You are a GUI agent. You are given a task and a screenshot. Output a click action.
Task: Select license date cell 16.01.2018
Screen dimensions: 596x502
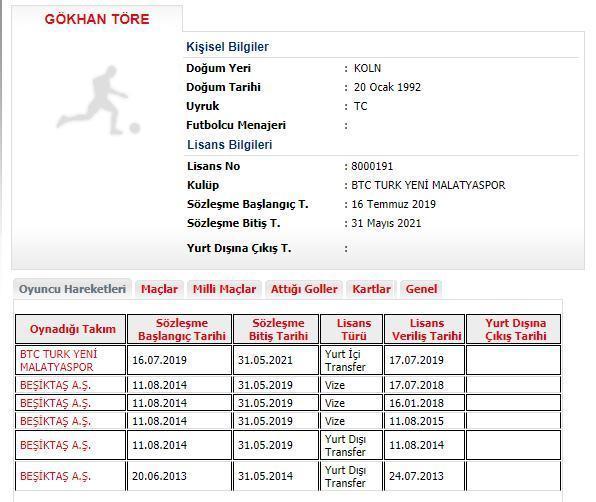pos(425,403)
